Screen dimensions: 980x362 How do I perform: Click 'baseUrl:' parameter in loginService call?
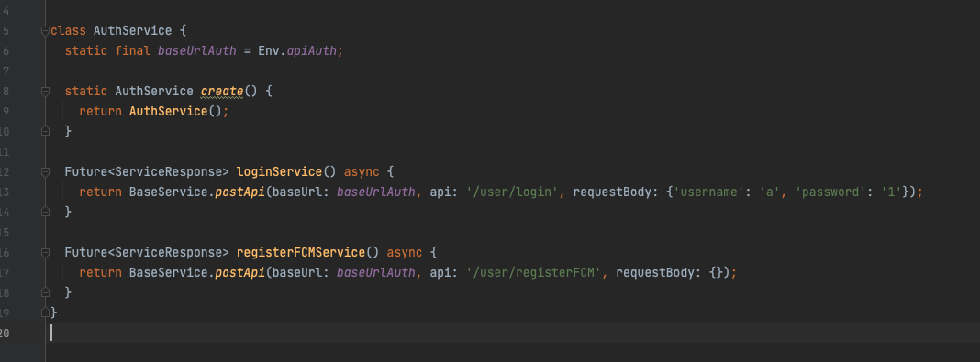pos(301,192)
